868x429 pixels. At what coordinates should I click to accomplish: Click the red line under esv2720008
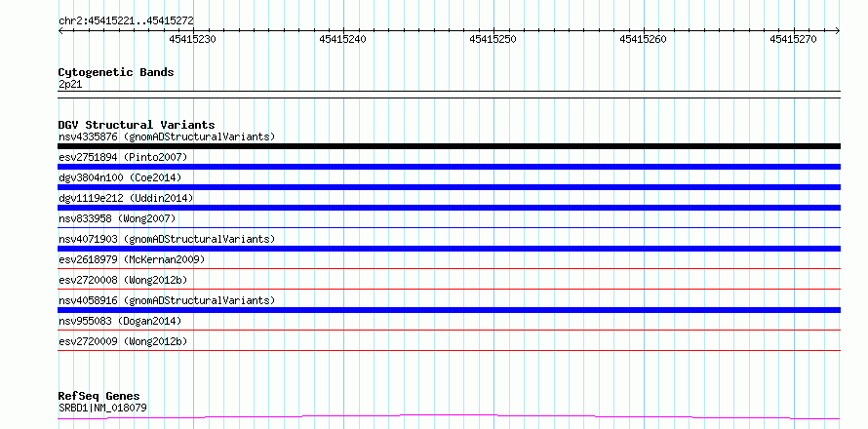pyautogui.click(x=449, y=289)
